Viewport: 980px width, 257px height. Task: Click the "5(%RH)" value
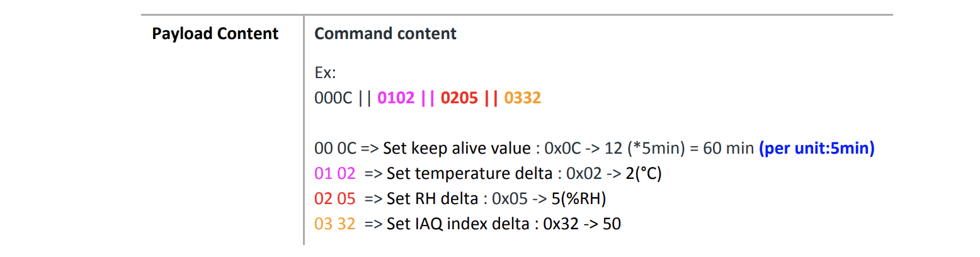[x=578, y=199]
